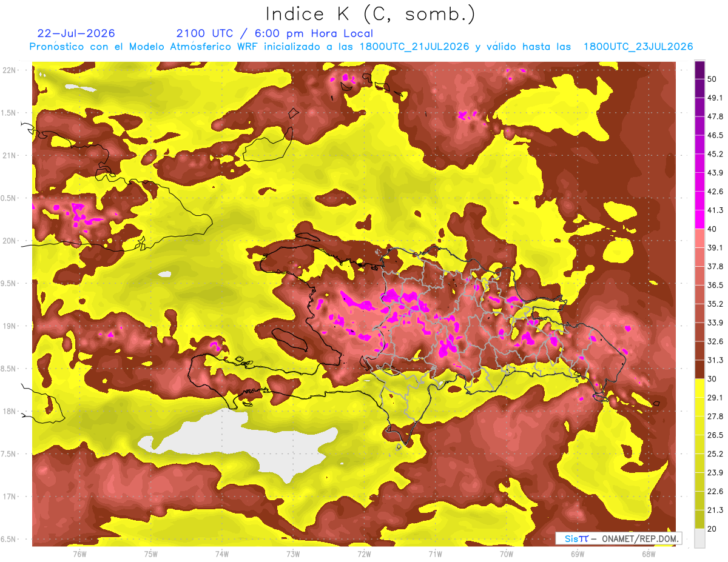Click colorbar value "50"
The width and height of the screenshot is (728, 562).
tap(712, 79)
